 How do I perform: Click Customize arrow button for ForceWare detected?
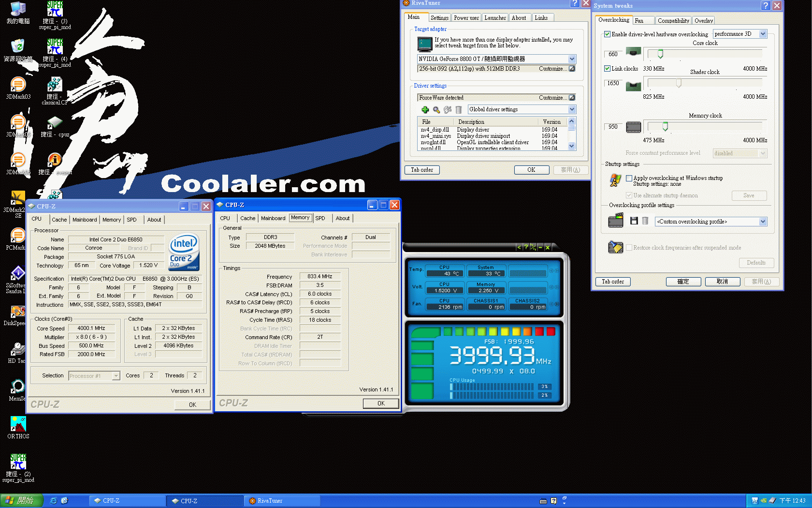pos(572,98)
